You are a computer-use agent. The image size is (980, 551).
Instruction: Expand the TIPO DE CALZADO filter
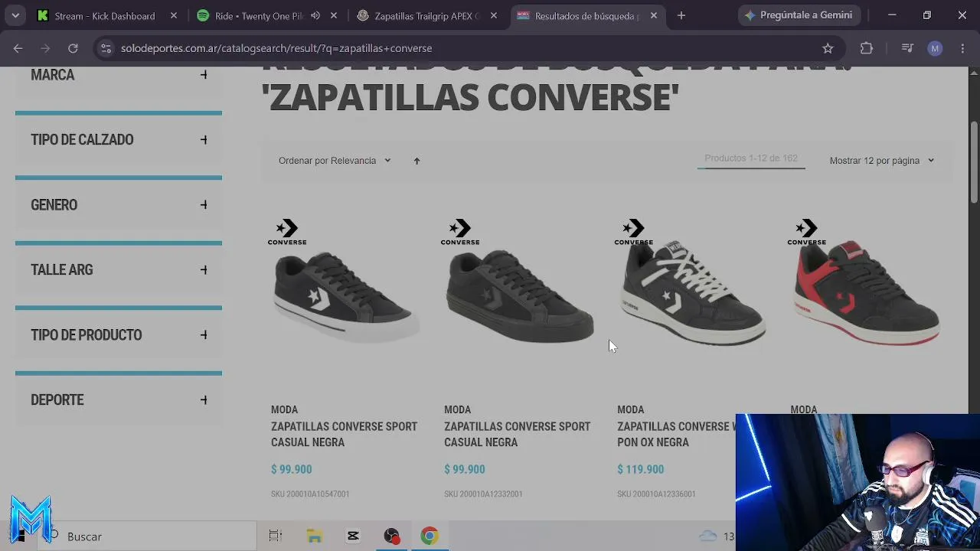click(x=119, y=140)
